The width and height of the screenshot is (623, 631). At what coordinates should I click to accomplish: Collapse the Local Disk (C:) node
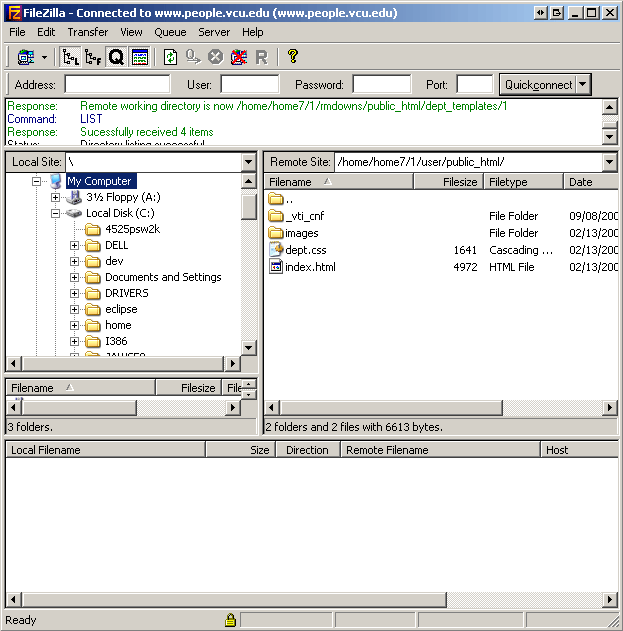point(55,213)
